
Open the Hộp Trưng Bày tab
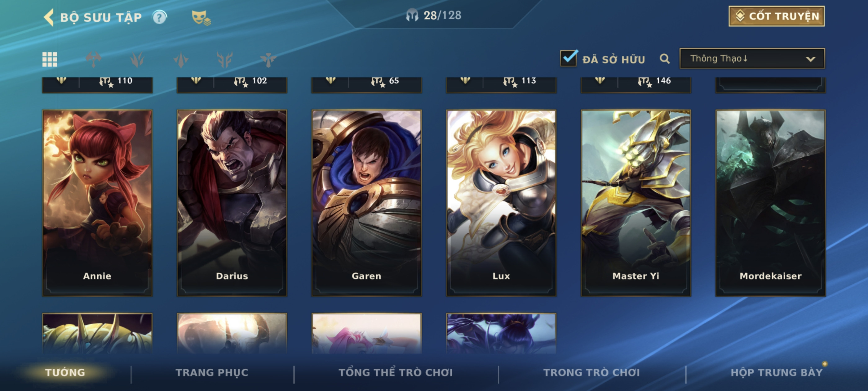[777, 372]
